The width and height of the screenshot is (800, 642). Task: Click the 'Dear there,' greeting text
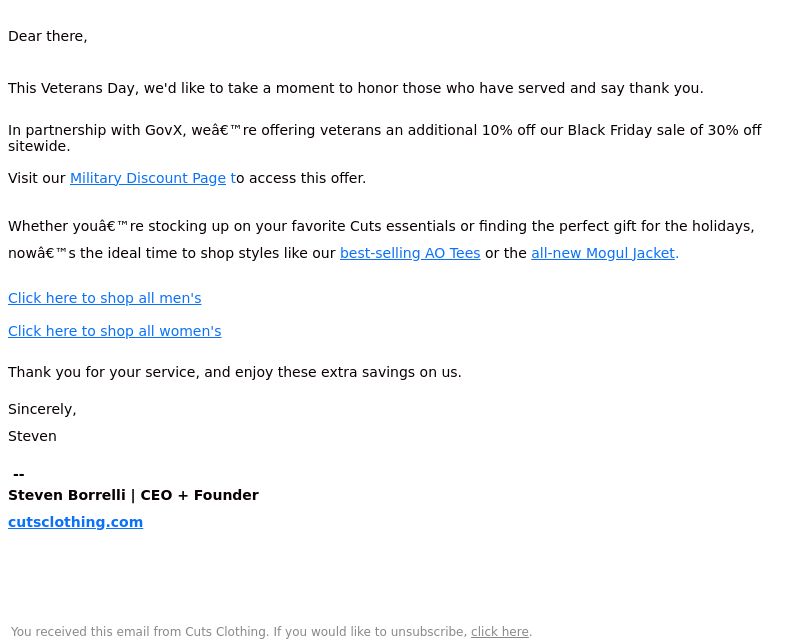(x=47, y=36)
